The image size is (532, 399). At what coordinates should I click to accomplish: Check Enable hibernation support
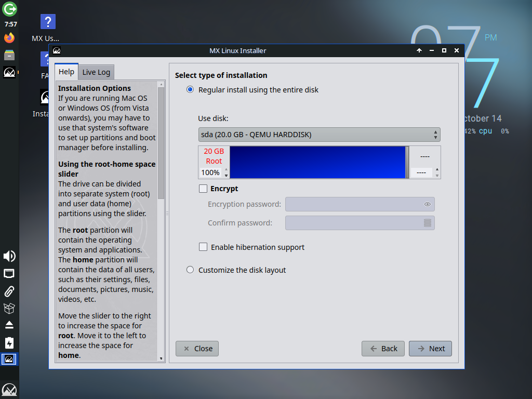coord(203,247)
